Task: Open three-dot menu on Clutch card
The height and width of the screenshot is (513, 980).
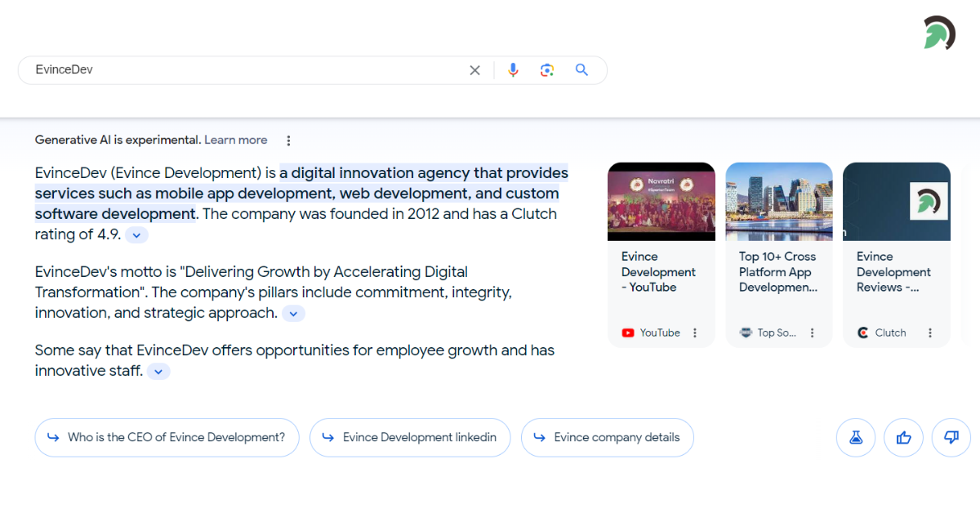Action: (x=930, y=332)
